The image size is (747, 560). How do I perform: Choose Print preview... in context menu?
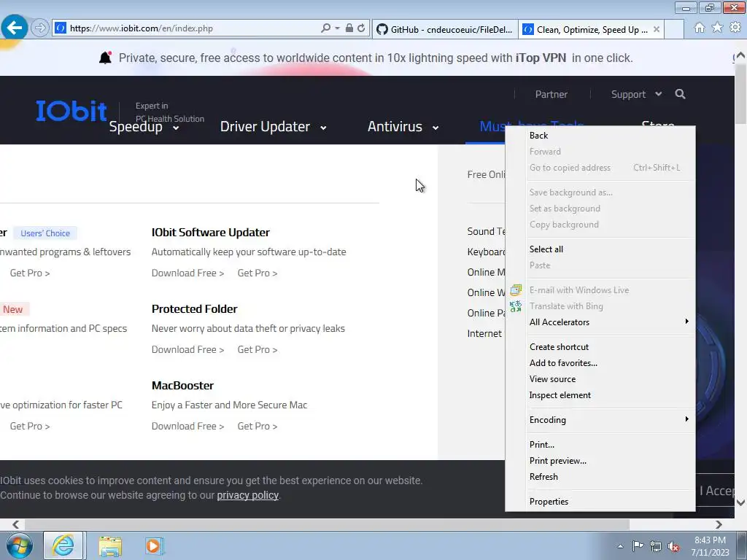pyautogui.click(x=600, y=461)
